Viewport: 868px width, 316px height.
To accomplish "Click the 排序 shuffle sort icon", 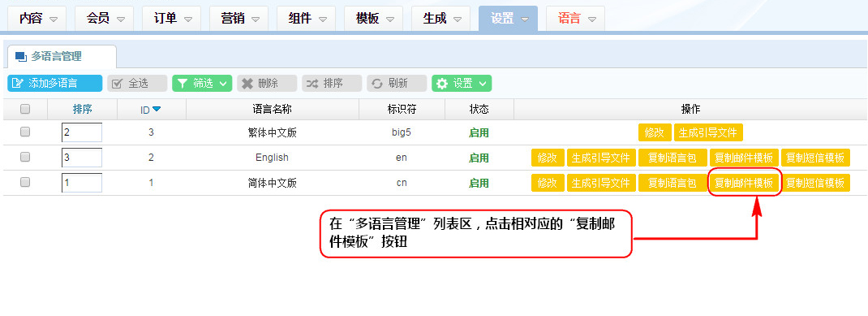I will tap(312, 84).
